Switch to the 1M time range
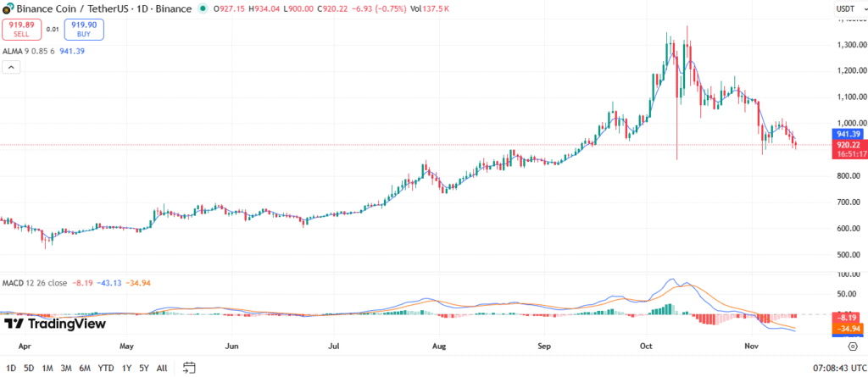This screenshot has width=868, height=377. coord(48,368)
